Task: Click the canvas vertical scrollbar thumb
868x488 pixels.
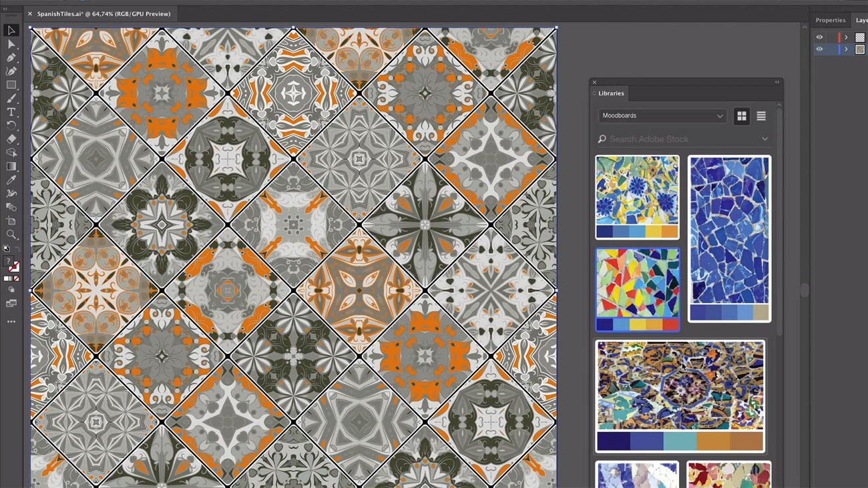Action: coord(805,290)
